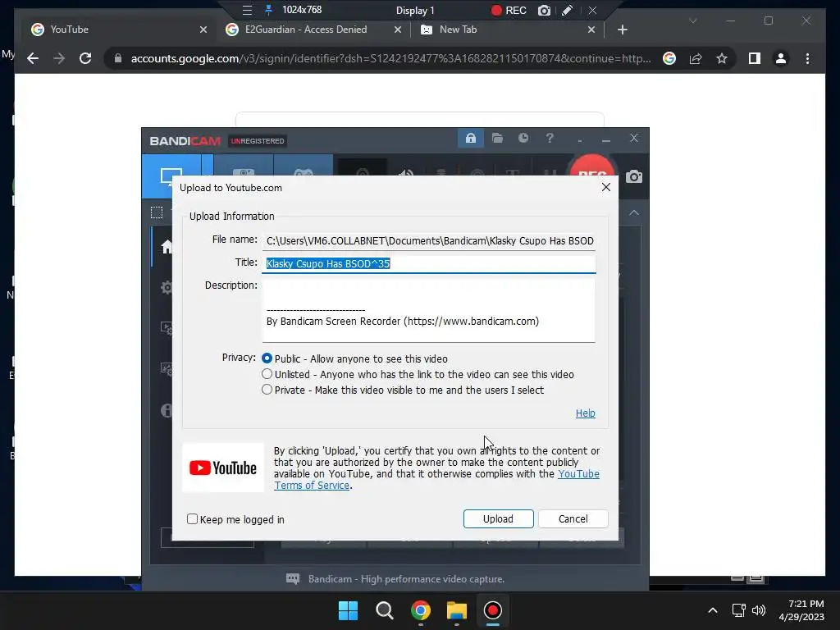Click the Title input field
The width and height of the screenshot is (840, 630).
[428, 263]
